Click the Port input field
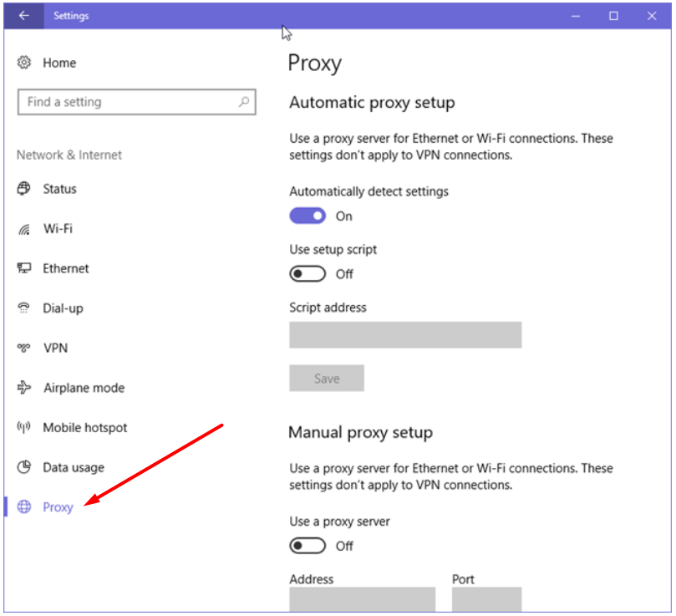 487,599
